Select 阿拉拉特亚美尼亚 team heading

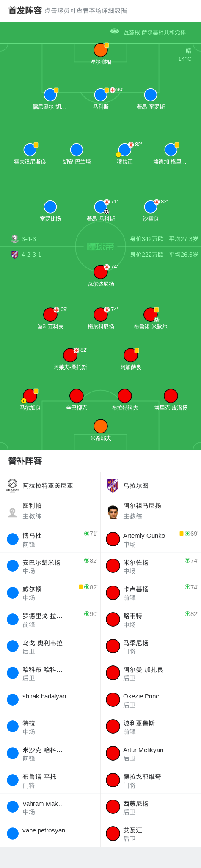pyautogui.click(x=48, y=486)
